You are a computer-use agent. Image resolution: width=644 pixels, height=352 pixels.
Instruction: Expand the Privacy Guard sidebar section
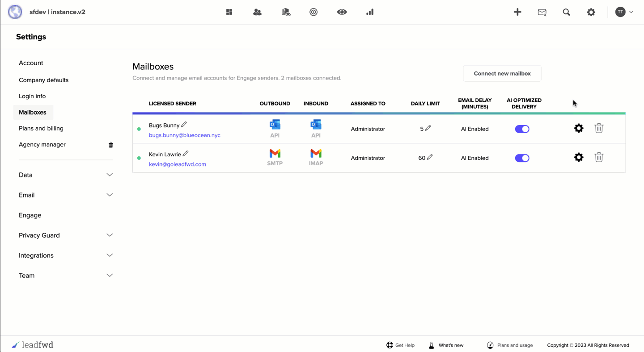tap(110, 235)
